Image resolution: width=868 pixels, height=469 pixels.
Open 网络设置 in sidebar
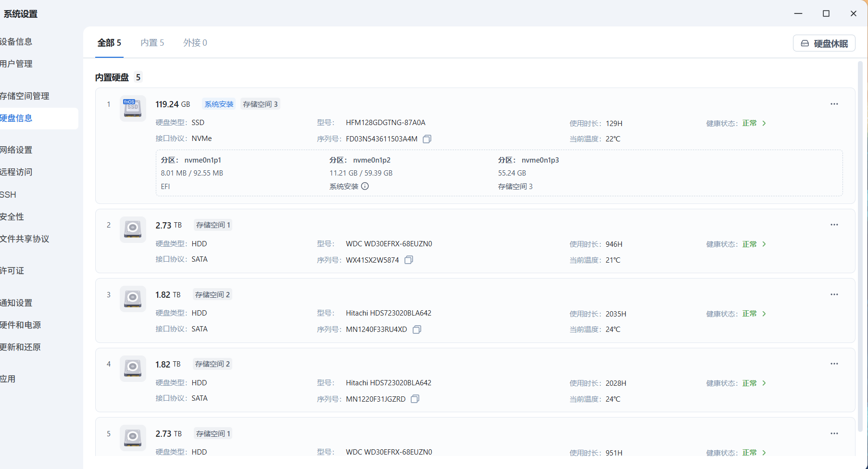click(16, 150)
